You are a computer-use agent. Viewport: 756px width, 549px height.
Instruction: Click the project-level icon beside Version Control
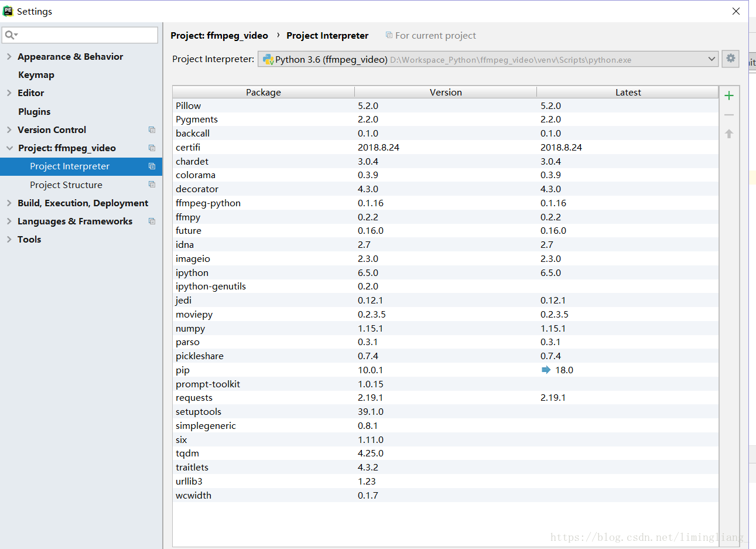coord(152,129)
